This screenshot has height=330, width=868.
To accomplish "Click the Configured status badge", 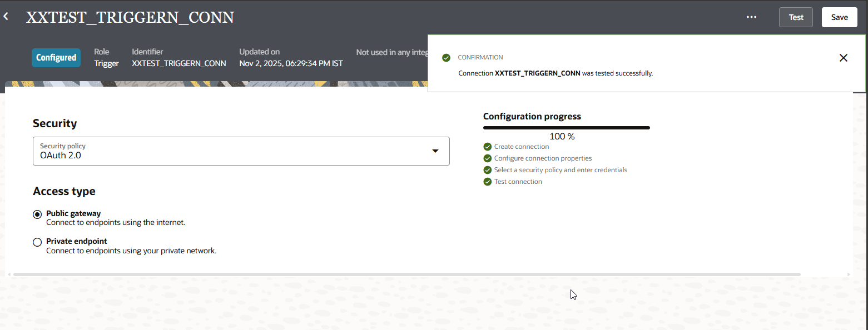I will click(56, 58).
